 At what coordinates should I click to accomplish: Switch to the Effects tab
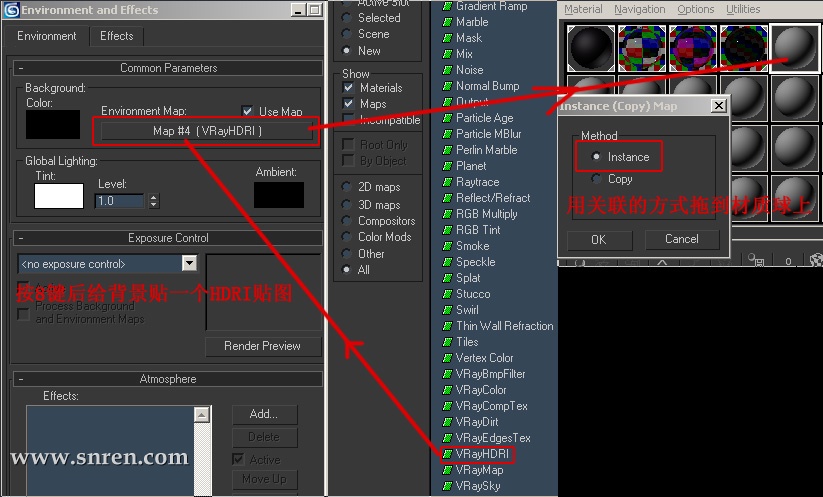117,36
